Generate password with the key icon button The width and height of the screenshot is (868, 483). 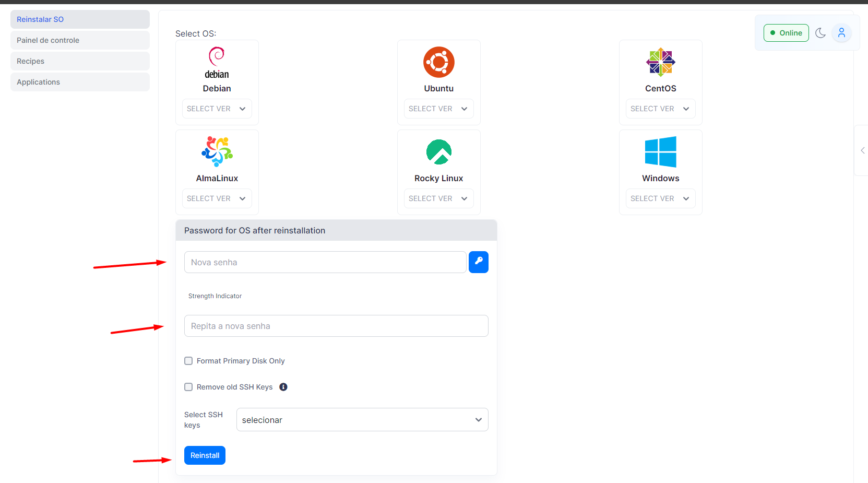479,262
